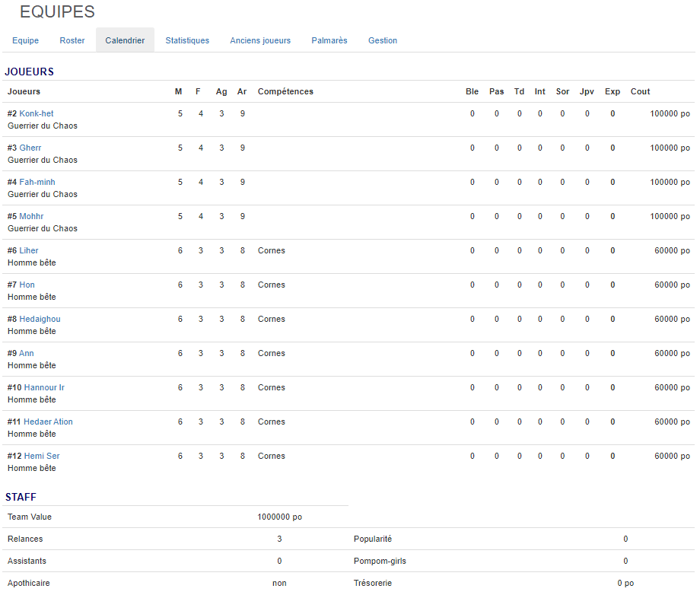700x595 pixels.
Task: View Hedaer Ation player details
Action: [x=48, y=422]
